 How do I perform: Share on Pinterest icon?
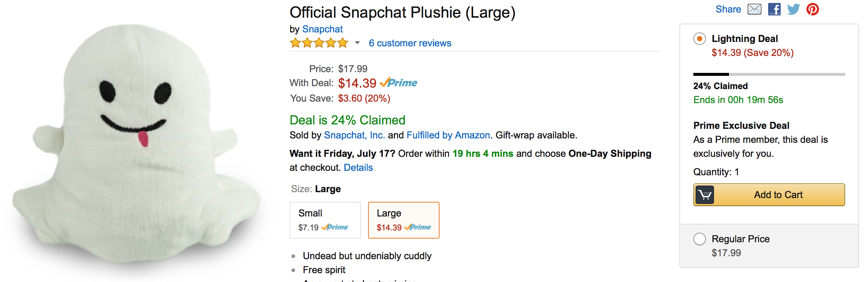coord(813,9)
